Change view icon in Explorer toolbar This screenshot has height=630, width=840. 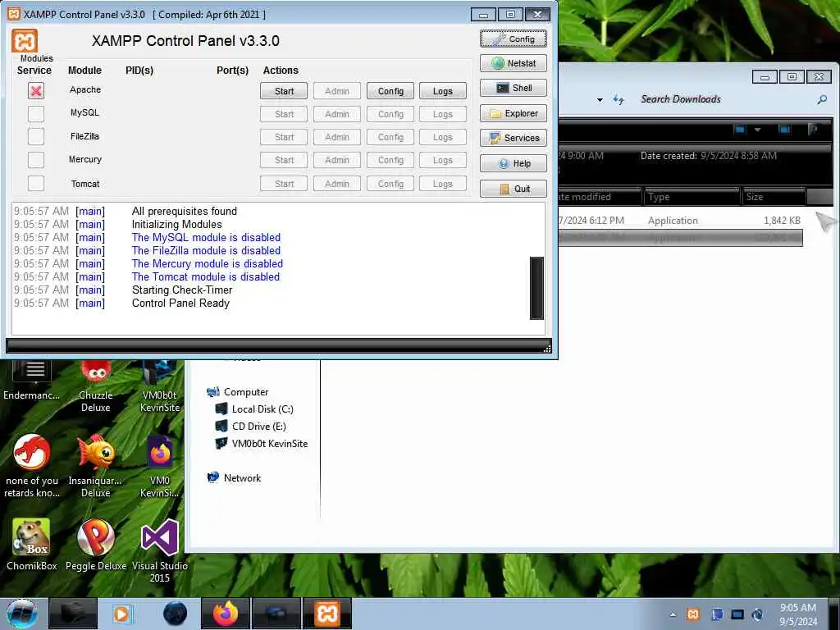740,129
